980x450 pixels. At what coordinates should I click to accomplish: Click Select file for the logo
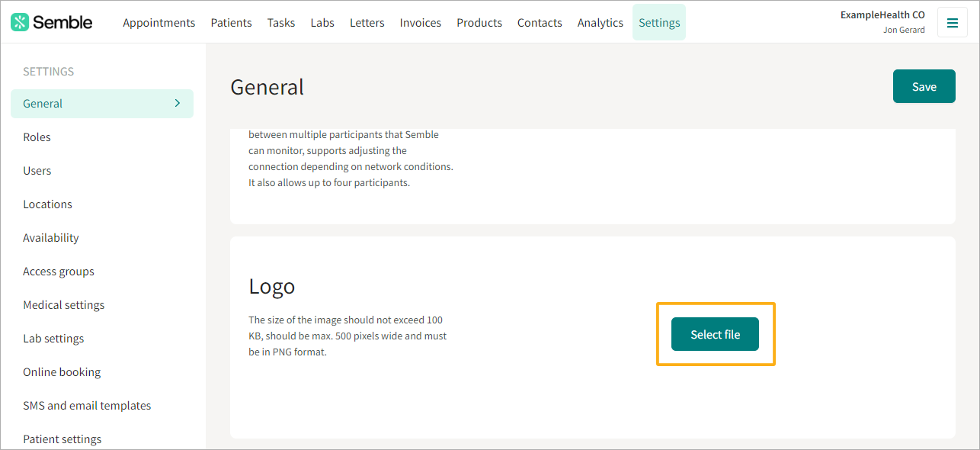715,334
